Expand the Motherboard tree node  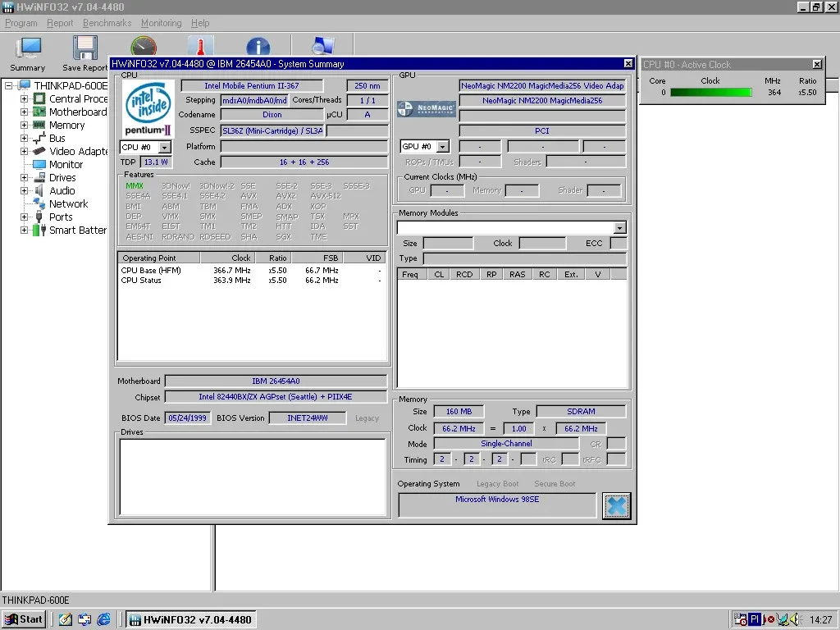click(24, 112)
